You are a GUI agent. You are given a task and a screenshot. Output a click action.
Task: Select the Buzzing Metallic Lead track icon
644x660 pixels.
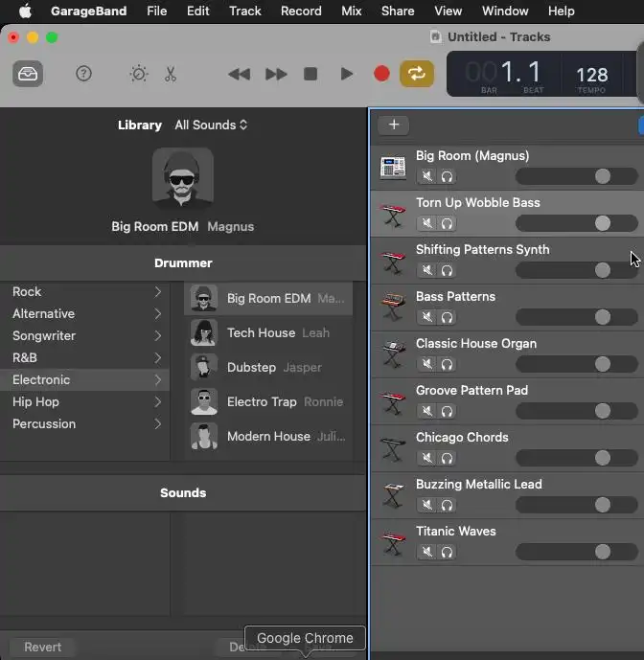tap(393, 496)
